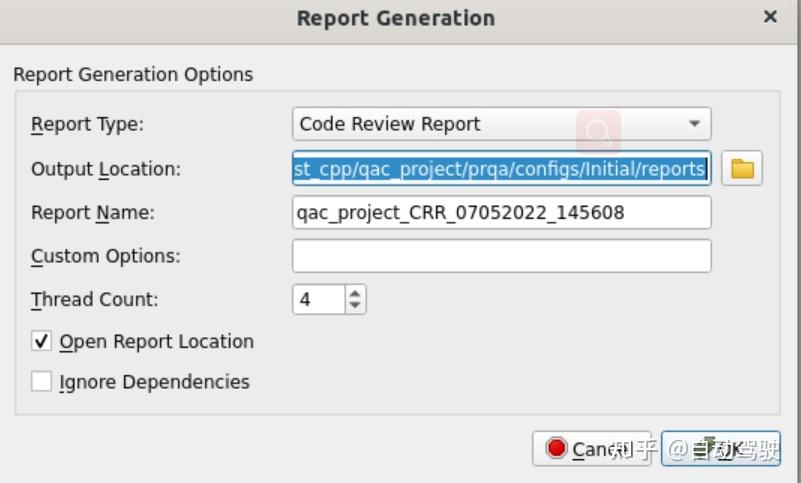Enable the Ignore Dependencies checkbox
The image size is (801, 483).
coord(42,382)
